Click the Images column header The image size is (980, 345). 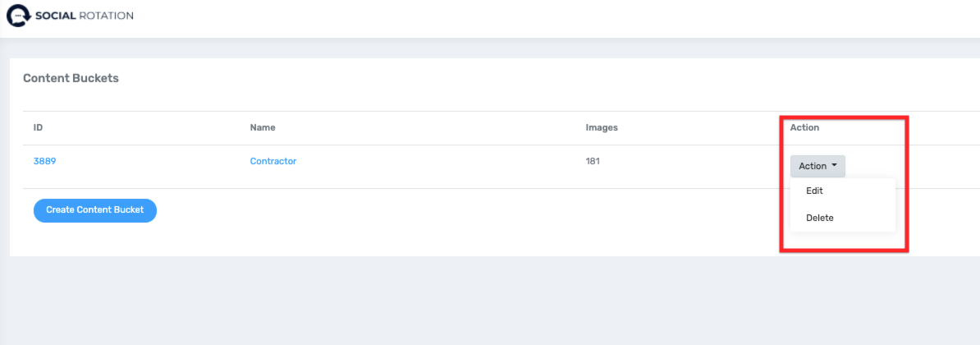click(x=601, y=128)
